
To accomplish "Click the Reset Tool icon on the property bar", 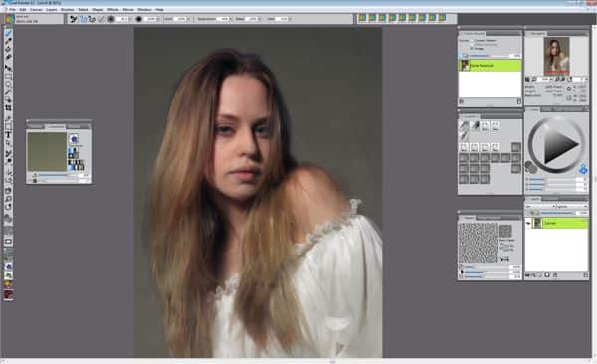I will [x=74, y=19].
